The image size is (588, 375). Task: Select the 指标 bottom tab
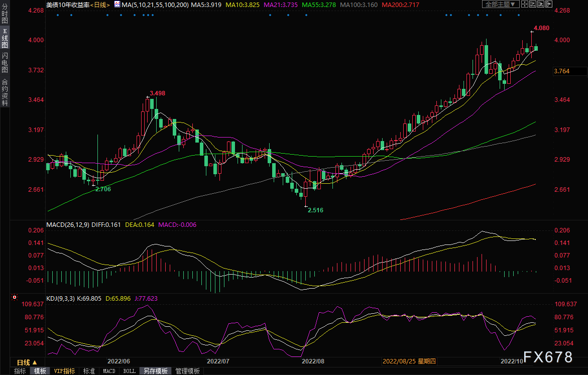(x=20, y=371)
